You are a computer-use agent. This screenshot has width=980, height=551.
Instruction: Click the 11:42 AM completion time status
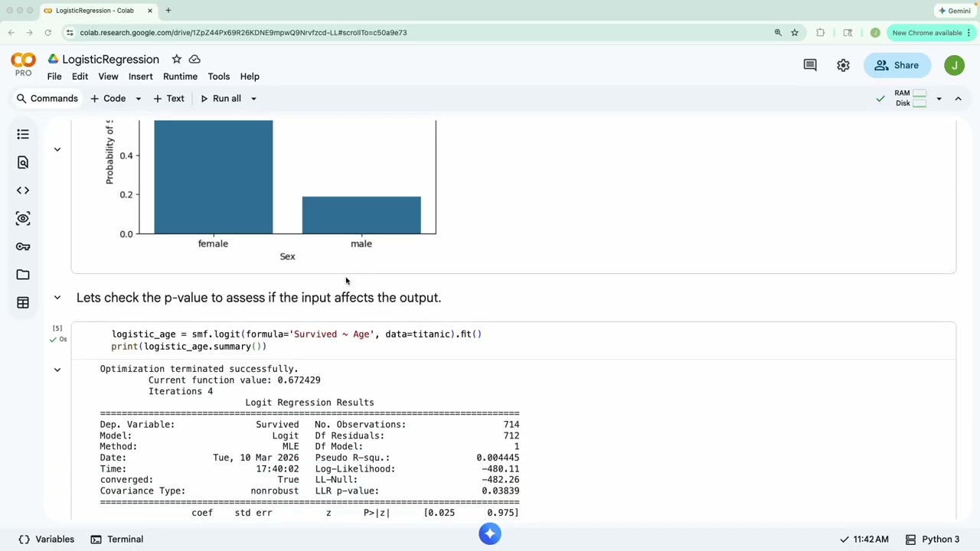point(864,540)
